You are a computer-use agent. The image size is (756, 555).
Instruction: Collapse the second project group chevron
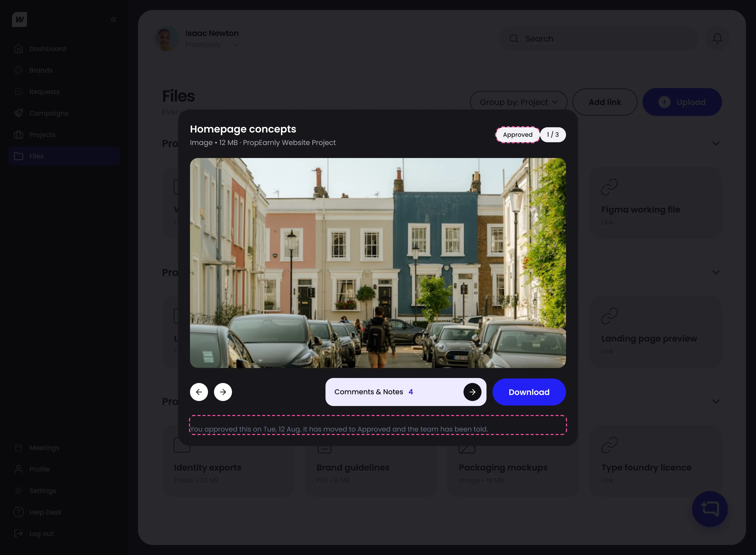click(716, 272)
